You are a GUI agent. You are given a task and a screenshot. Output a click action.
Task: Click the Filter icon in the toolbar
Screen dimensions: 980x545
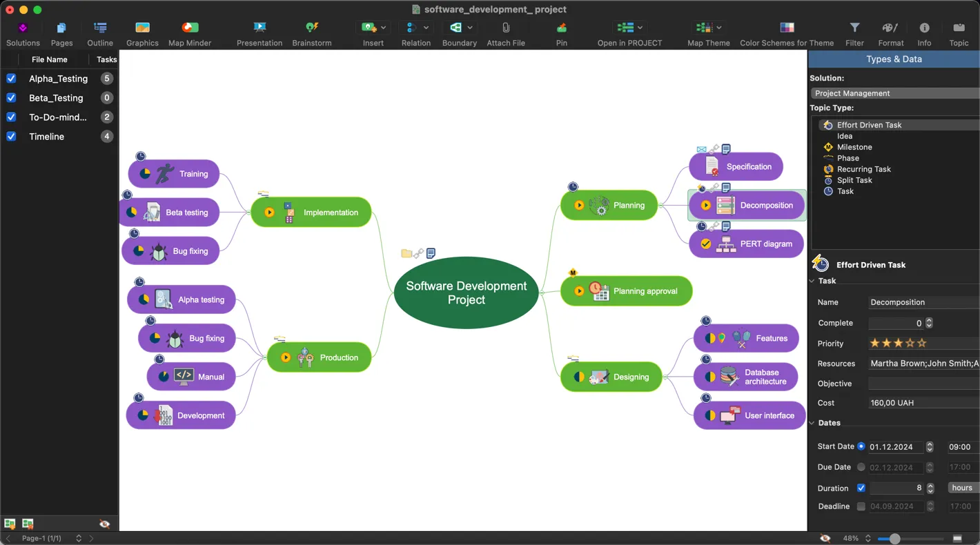[854, 28]
